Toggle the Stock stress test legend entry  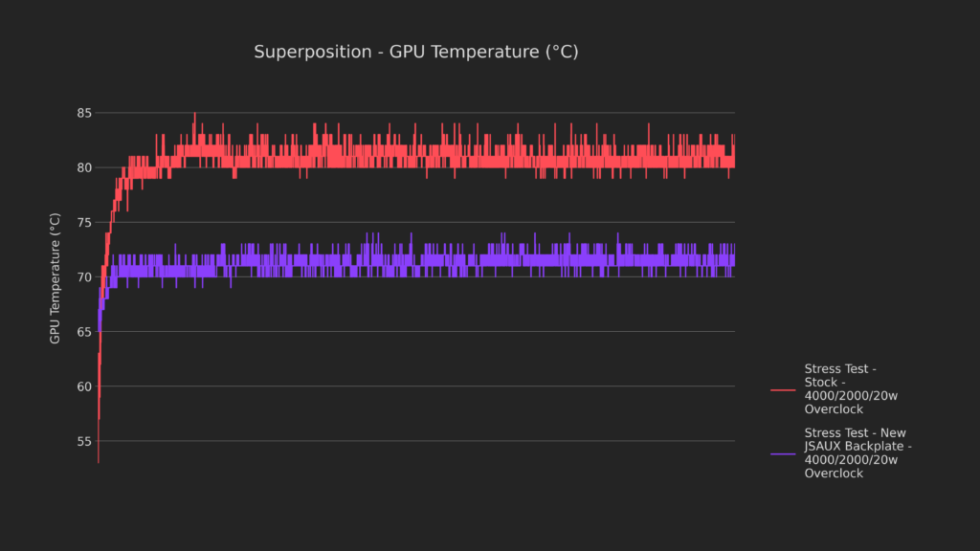[x=838, y=388]
